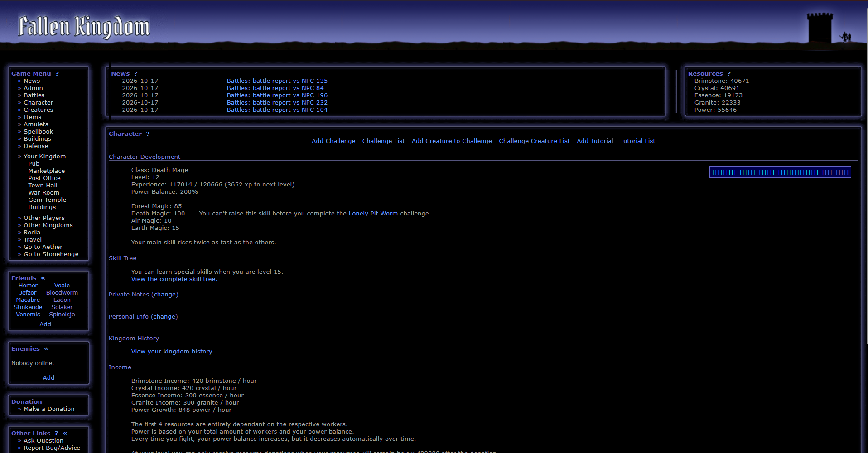Go to Aether from Game Menu

tap(43, 247)
